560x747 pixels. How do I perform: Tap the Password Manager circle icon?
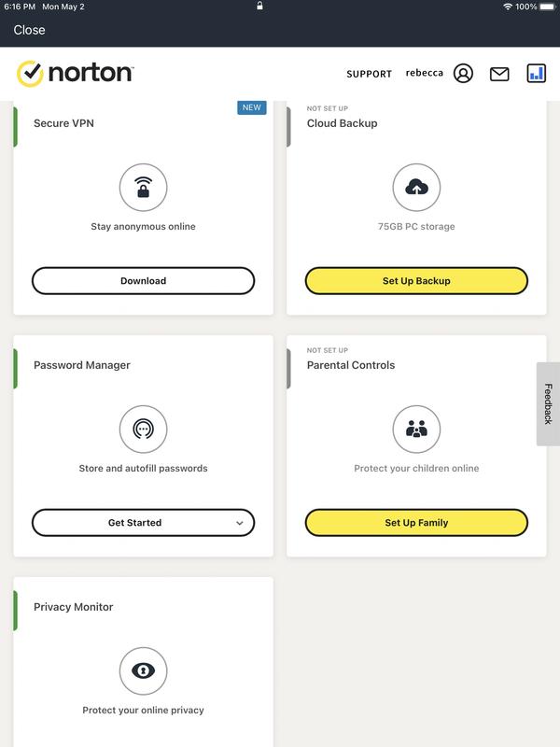pyautogui.click(x=143, y=430)
